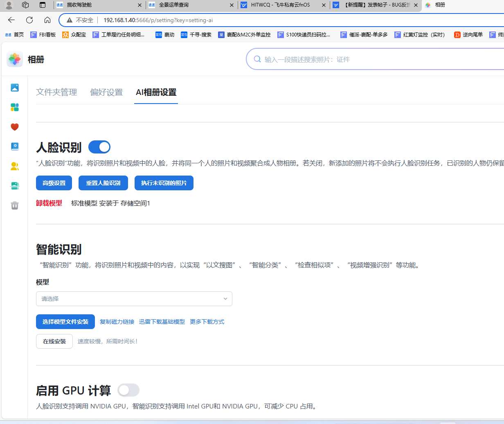Open the blue album book icon in sidebar
Image resolution: width=504 pixels, height=424 pixels.
point(15,147)
